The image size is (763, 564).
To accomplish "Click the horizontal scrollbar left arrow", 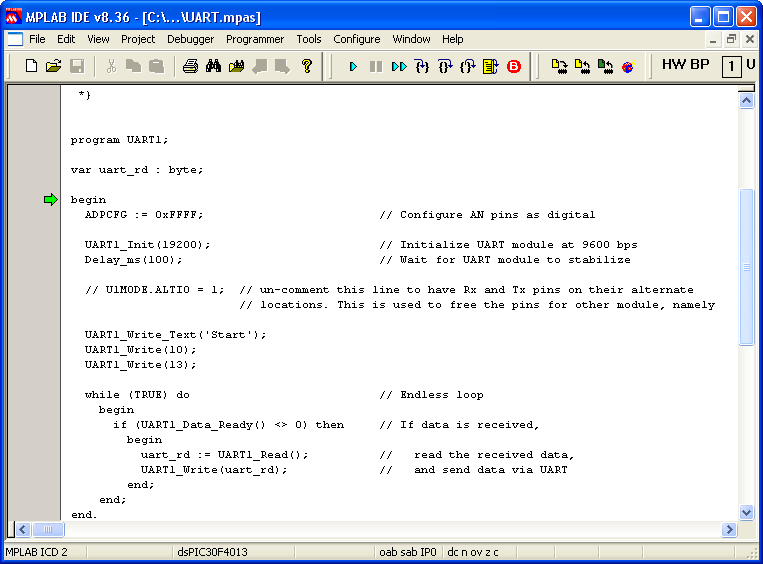I will point(23,529).
